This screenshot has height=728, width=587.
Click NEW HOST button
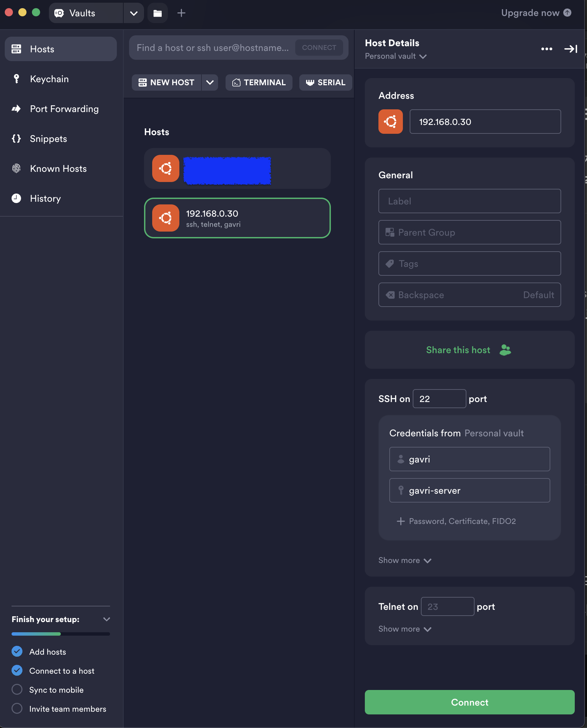click(x=166, y=83)
